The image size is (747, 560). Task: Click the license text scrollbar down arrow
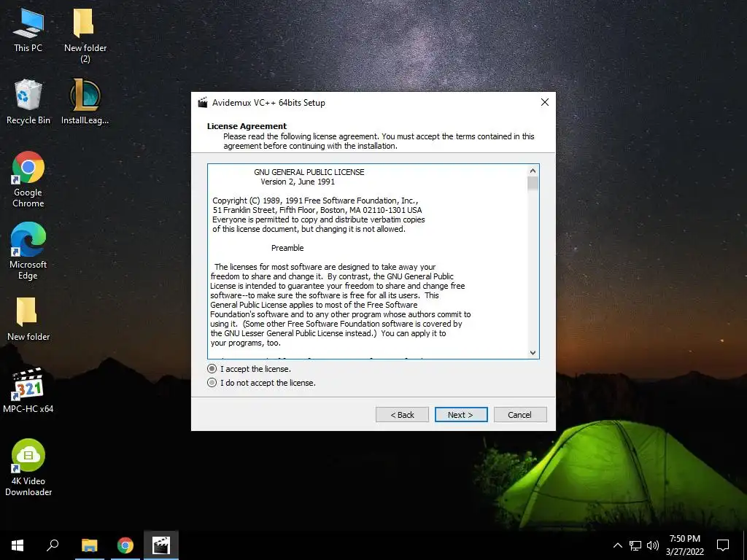[533, 353]
